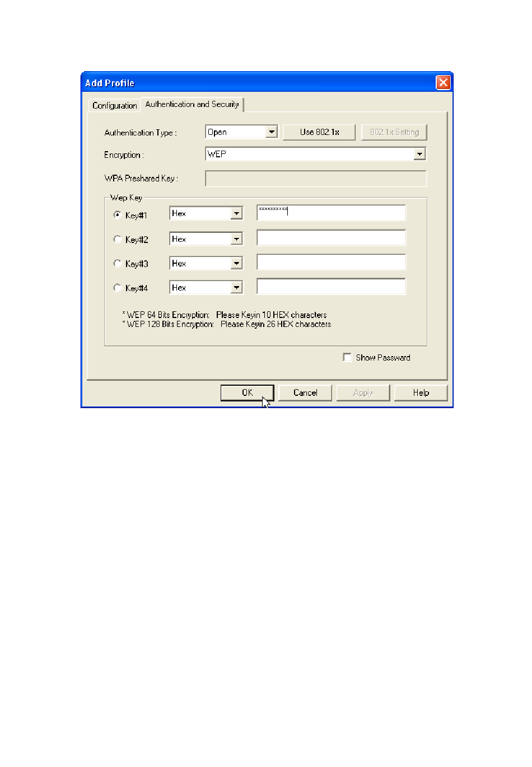Click the Cancel button

pyautogui.click(x=305, y=392)
